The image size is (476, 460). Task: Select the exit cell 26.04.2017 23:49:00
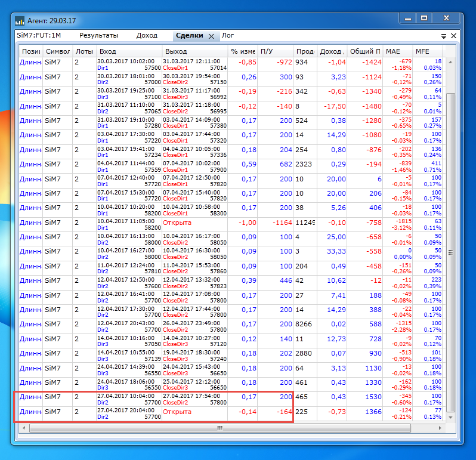194,326
